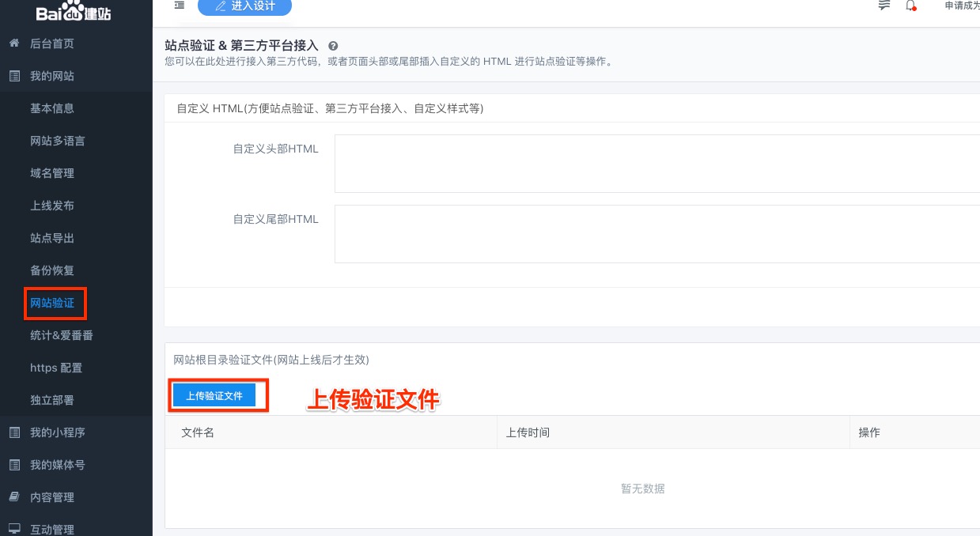Image resolution: width=980 pixels, height=536 pixels.
Task: Select 统计&爱番番 menu item
Action: tap(62, 335)
